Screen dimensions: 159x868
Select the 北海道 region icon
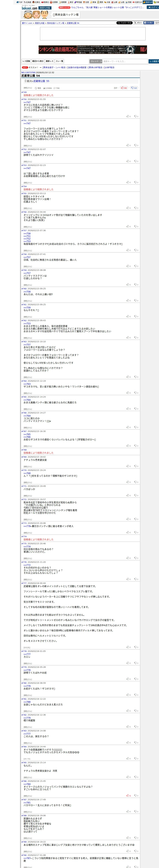pos(27,2)
